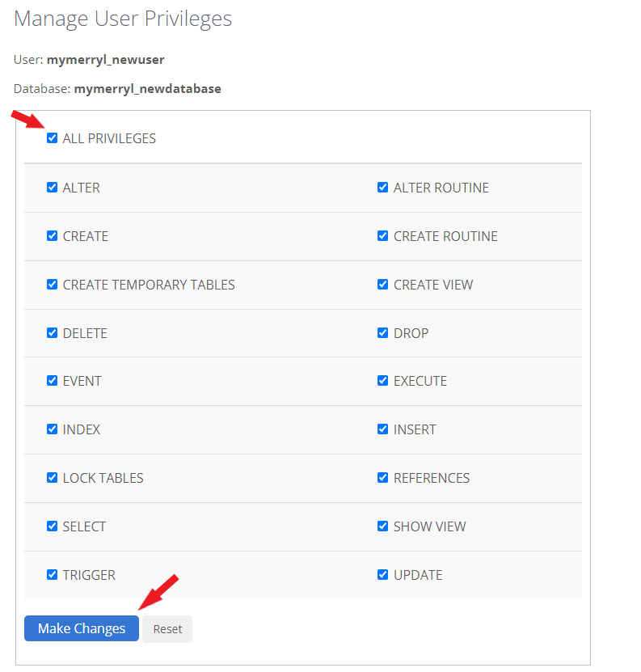Click the Make Changes button
The height and width of the screenshot is (672, 641).
[82, 628]
